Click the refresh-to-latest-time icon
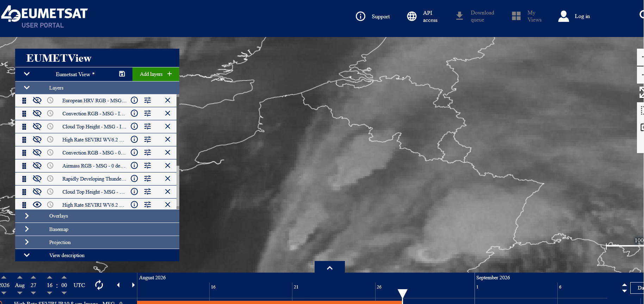The height and width of the screenshot is (304, 644). click(99, 285)
